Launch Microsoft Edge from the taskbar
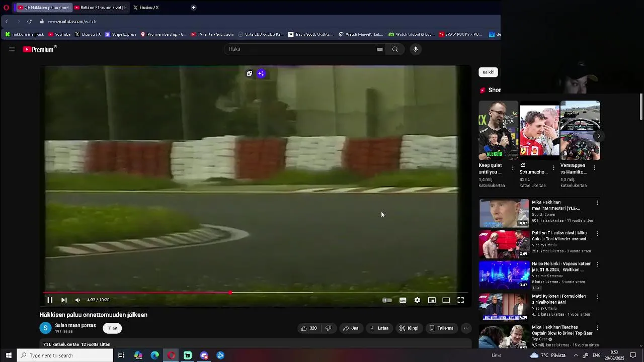 [155, 355]
